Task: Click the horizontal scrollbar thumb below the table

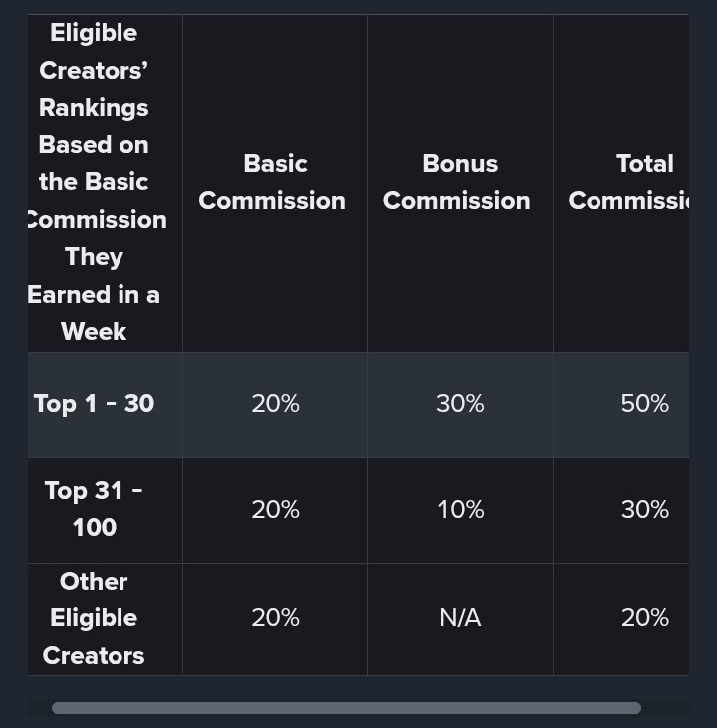Action: coord(346,708)
